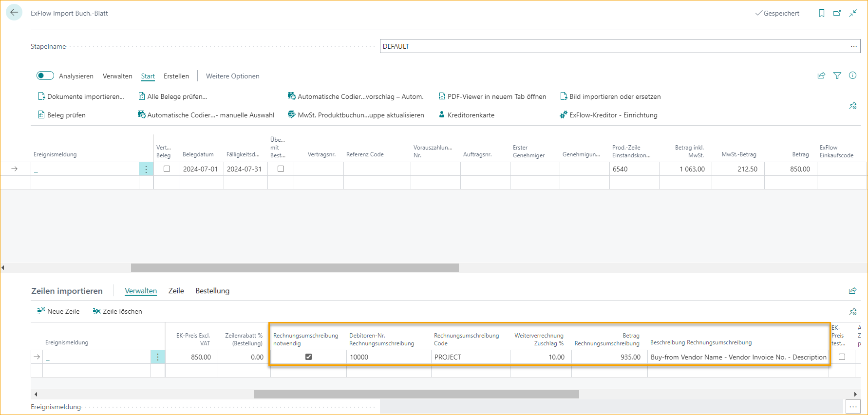The image size is (868, 415).
Task: Open the Verwalten menu in top bar
Action: pos(117,76)
